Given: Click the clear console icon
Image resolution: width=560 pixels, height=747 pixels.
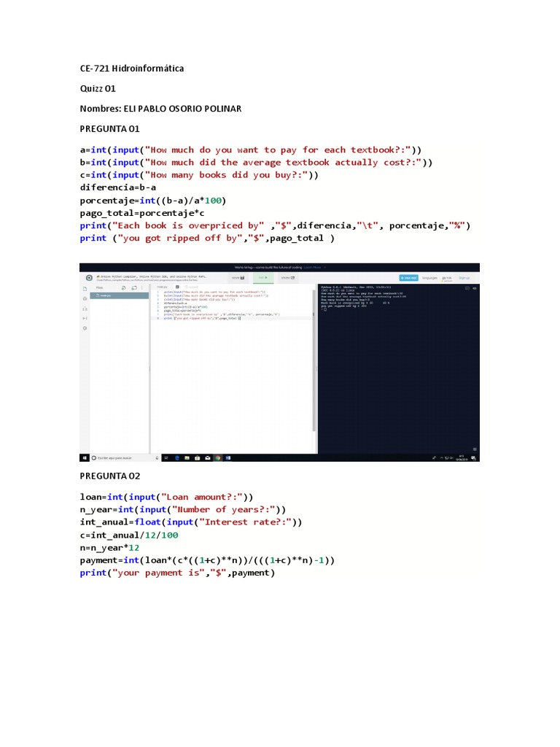Looking at the screenshot, I should (474, 288).
